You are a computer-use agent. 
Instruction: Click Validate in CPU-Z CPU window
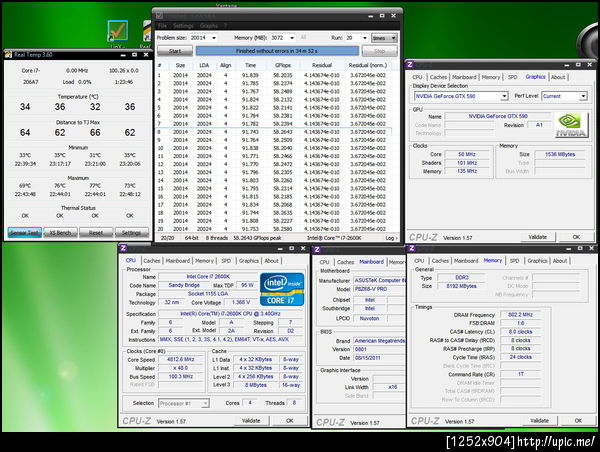click(251, 421)
